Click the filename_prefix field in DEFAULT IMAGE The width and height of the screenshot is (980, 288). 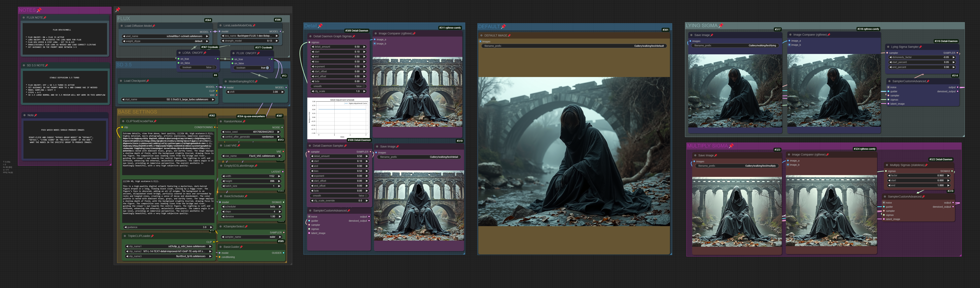[x=573, y=46]
